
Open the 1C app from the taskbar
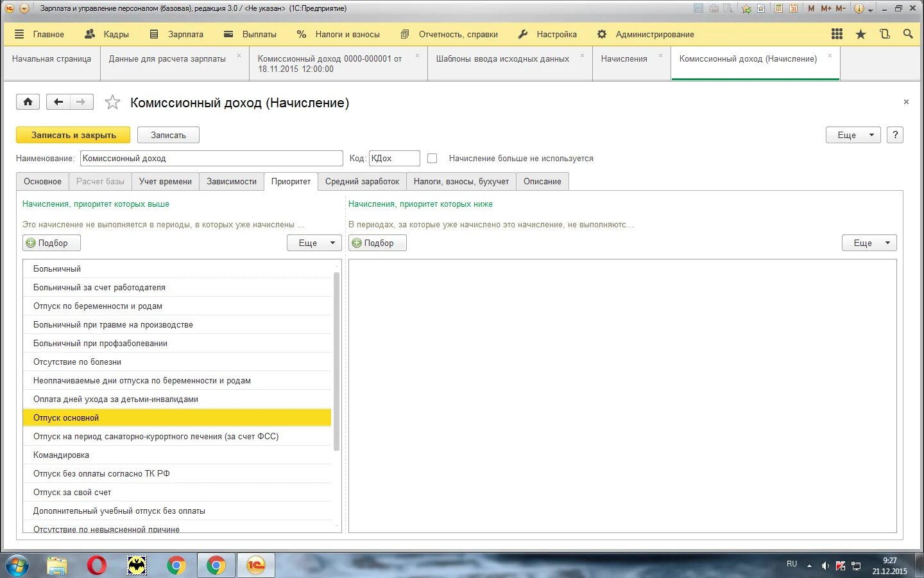[256, 565]
